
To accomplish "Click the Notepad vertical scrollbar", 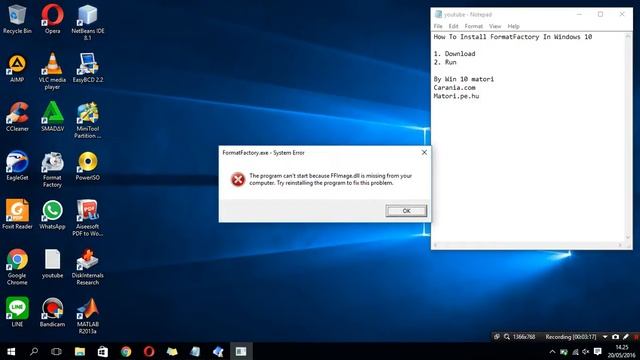I will [628, 137].
